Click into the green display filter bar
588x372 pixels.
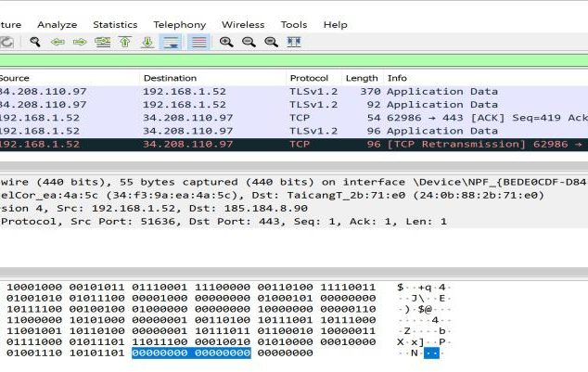click(294, 60)
